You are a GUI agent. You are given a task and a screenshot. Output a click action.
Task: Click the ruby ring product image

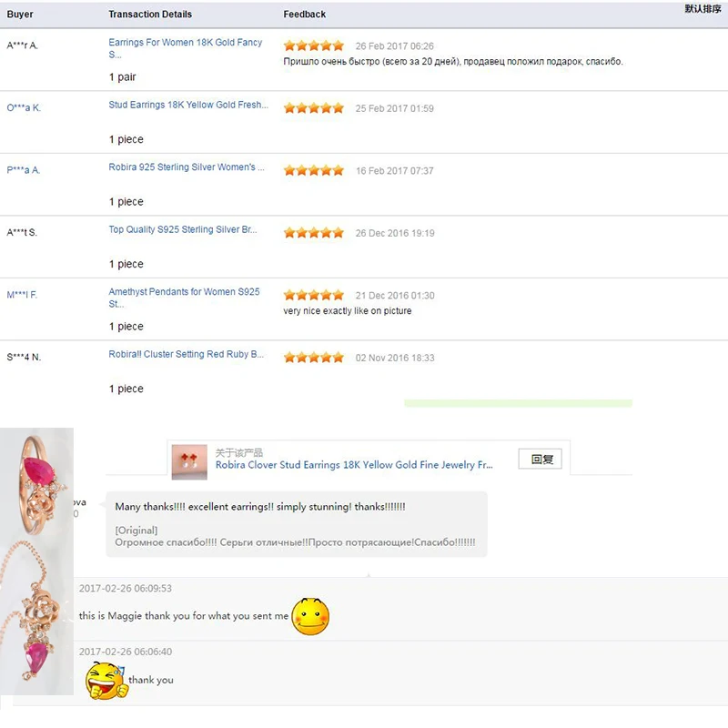37,483
